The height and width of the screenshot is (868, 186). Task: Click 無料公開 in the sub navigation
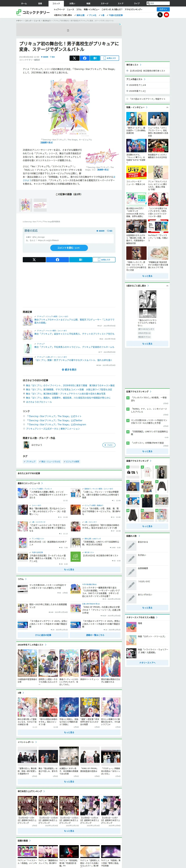pos(80,15)
